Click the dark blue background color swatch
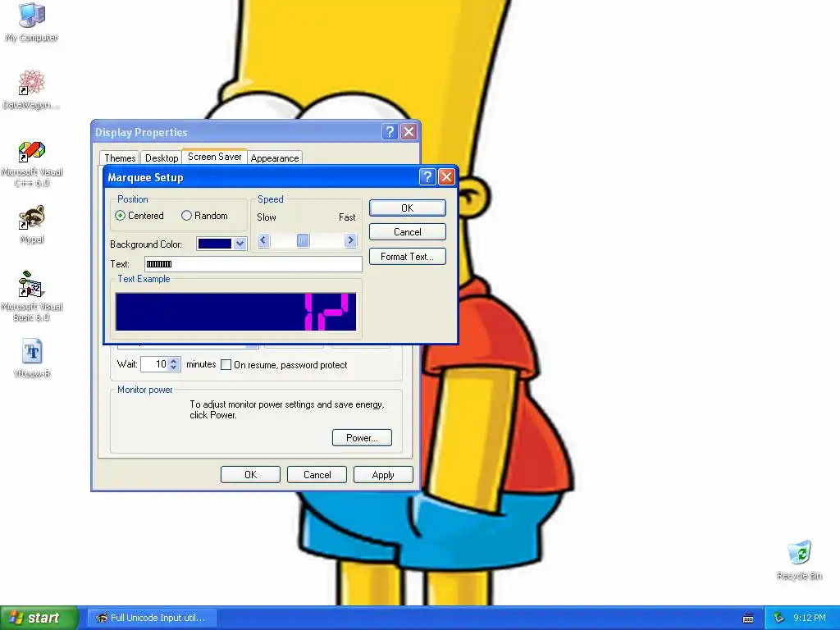Image resolution: width=840 pixels, height=630 pixels. tap(215, 244)
